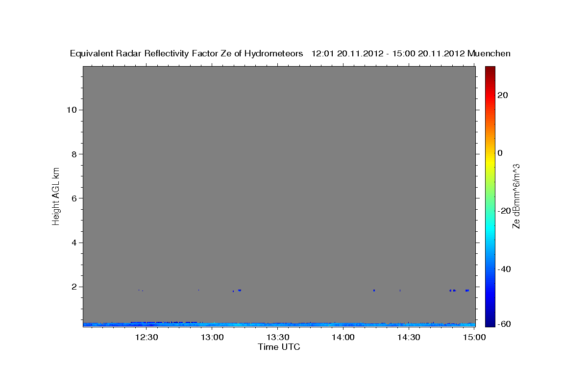Click the blue echo cluster near 14:50 at 2 km

tap(453, 290)
